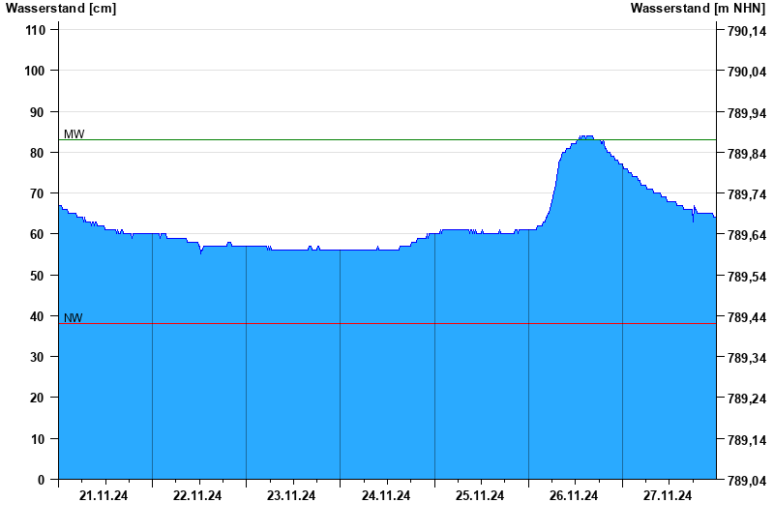Select the date label 22.11.24
Image resolution: width=774 pixels, height=532 pixels.
point(197,495)
